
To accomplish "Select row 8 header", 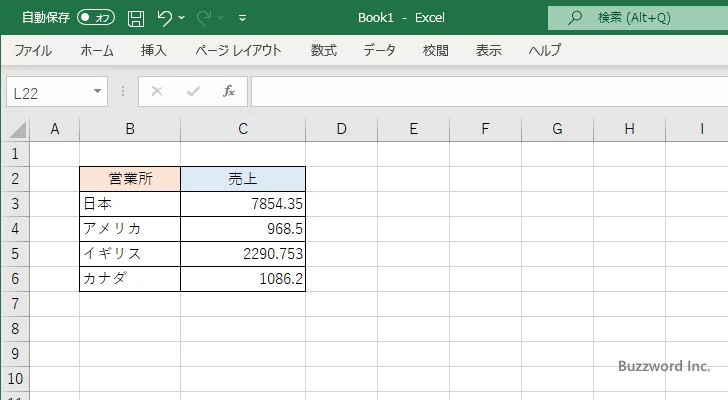I will (x=15, y=329).
